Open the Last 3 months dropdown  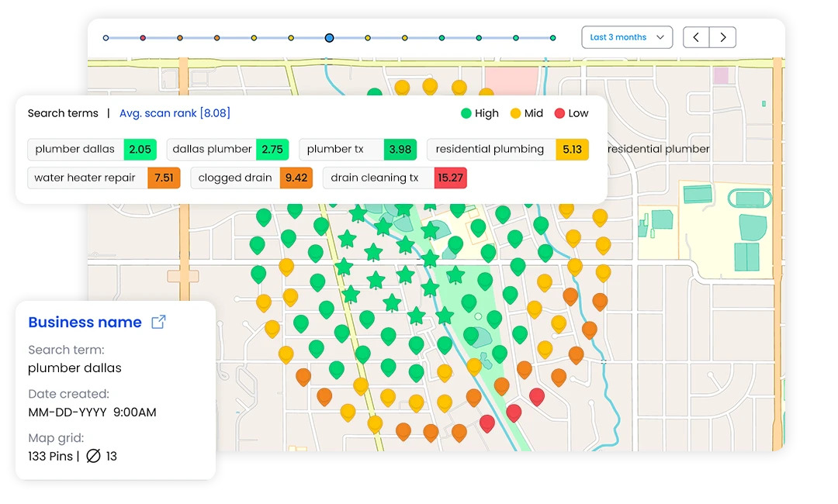pyautogui.click(x=627, y=37)
